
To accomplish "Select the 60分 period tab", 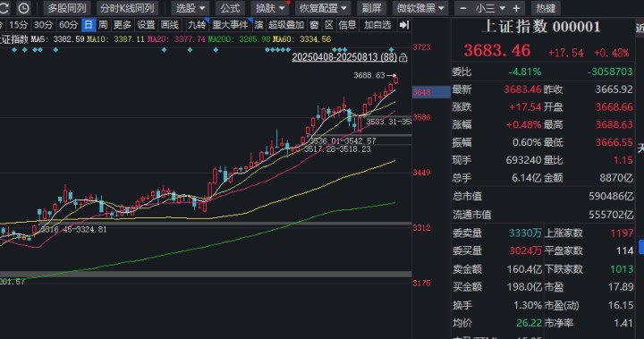I will pos(68,25).
